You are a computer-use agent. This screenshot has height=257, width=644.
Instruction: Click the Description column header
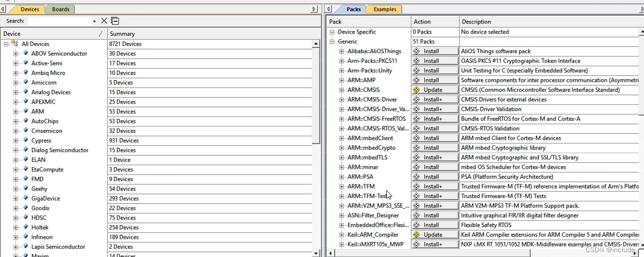pyautogui.click(x=549, y=22)
